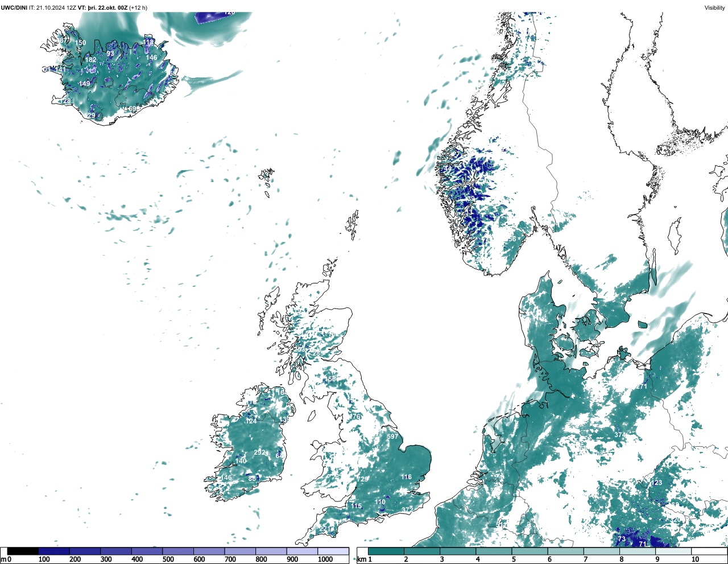Pick the 200–300 m legend color block
Screen dimensions: 728x564
point(85,551)
